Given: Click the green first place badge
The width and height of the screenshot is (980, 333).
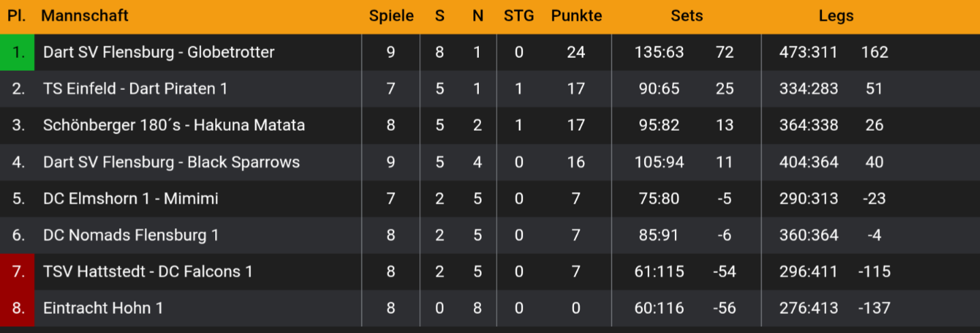Looking at the screenshot, I should pyautogui.click(x=18, y=52).
